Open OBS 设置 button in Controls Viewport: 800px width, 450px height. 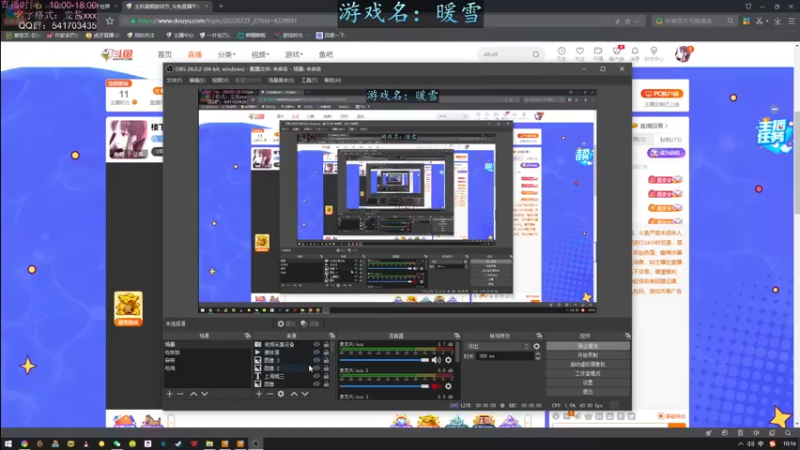coord(588,383)
